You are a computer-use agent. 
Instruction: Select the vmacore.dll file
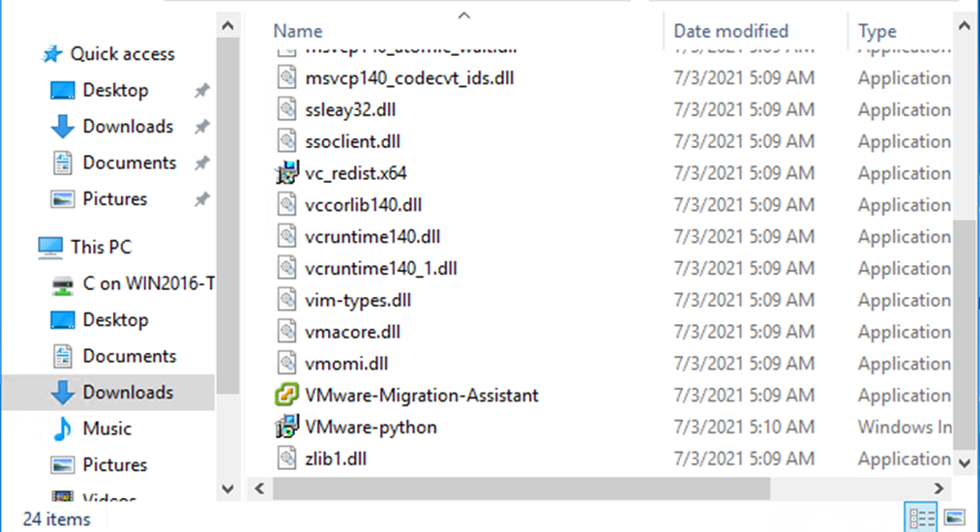tap(352, 332)
